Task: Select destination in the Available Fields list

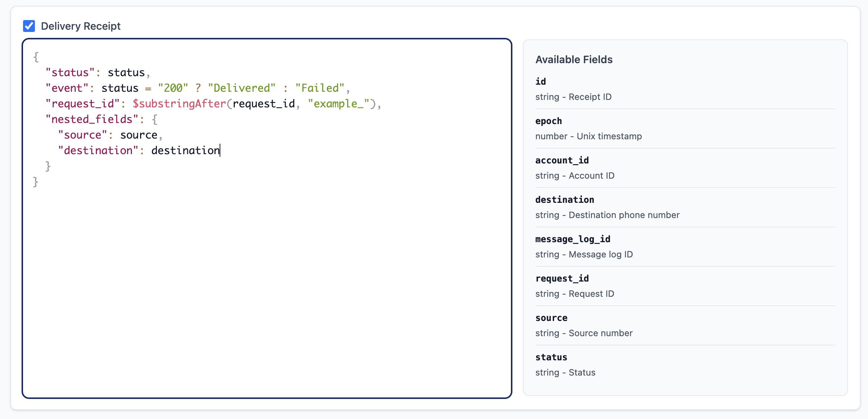Action: [x=564, y=199]
